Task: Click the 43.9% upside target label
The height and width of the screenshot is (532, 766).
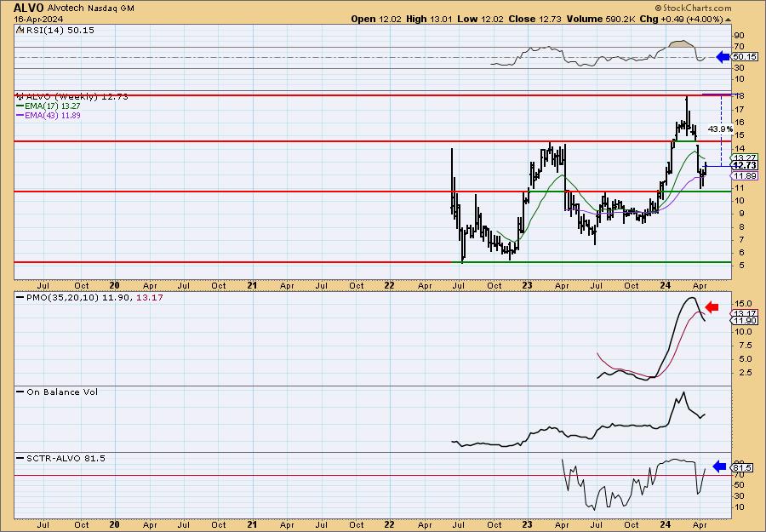Action: click(720, 129)
